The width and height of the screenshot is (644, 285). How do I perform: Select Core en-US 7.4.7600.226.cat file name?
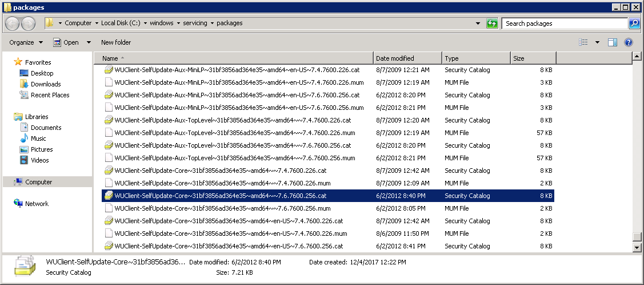click(x=229, y=221)
